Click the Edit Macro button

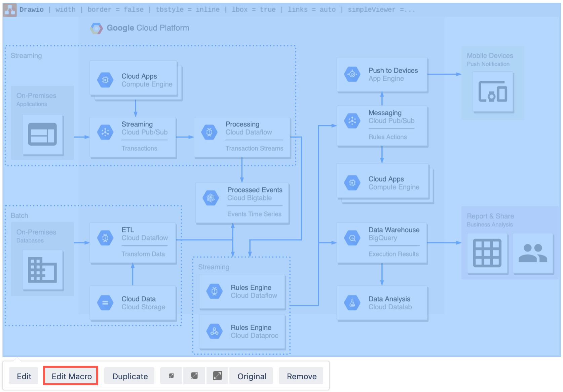click(x=70, y=376)
